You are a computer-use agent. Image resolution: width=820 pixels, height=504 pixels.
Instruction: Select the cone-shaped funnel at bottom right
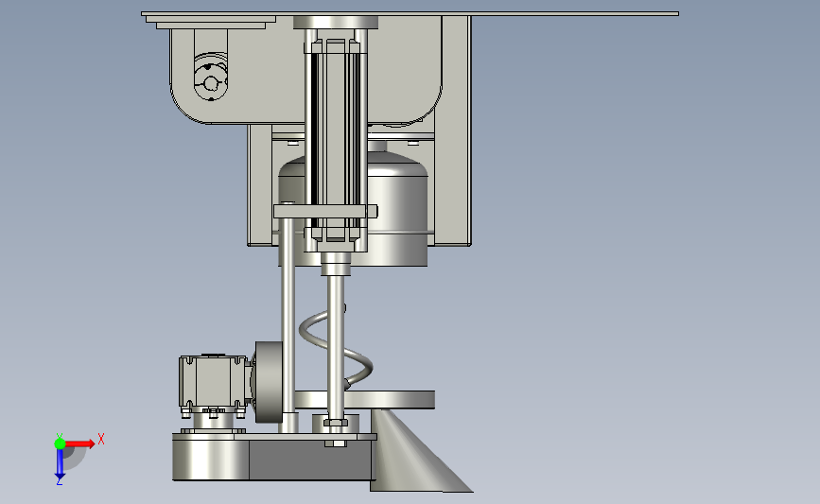pyautogui.click(x=420, y=451)
